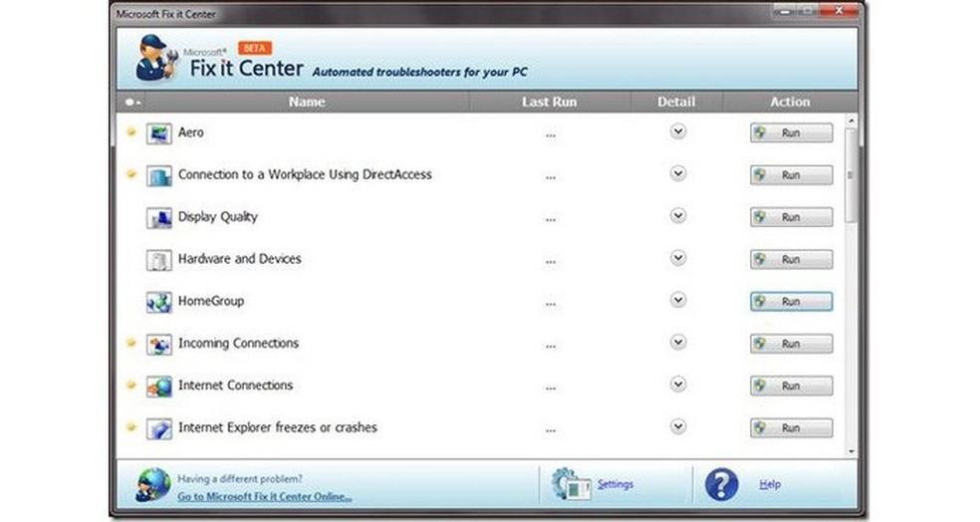Expand details for Display Quality
The image size is (980, 522).
pos(678,216)
